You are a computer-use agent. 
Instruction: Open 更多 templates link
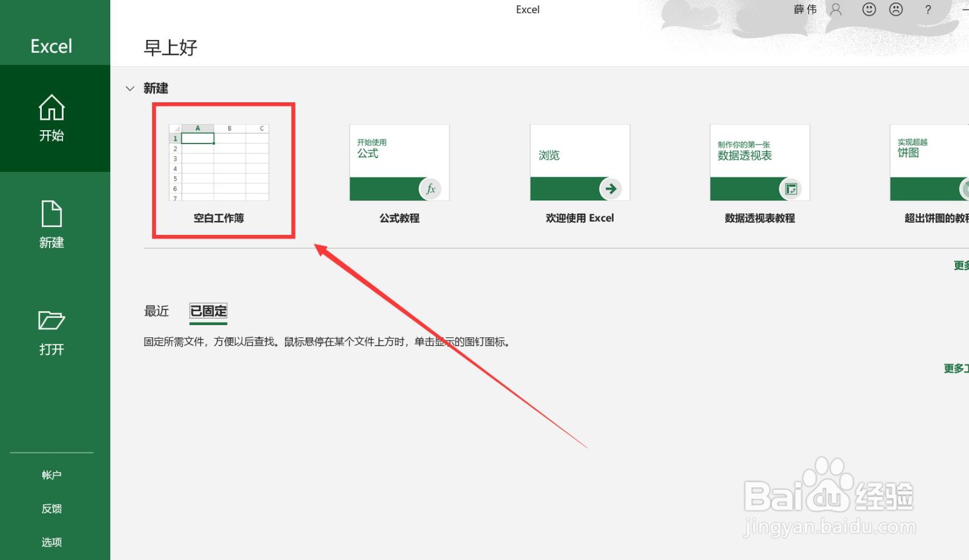coord(962,265)
